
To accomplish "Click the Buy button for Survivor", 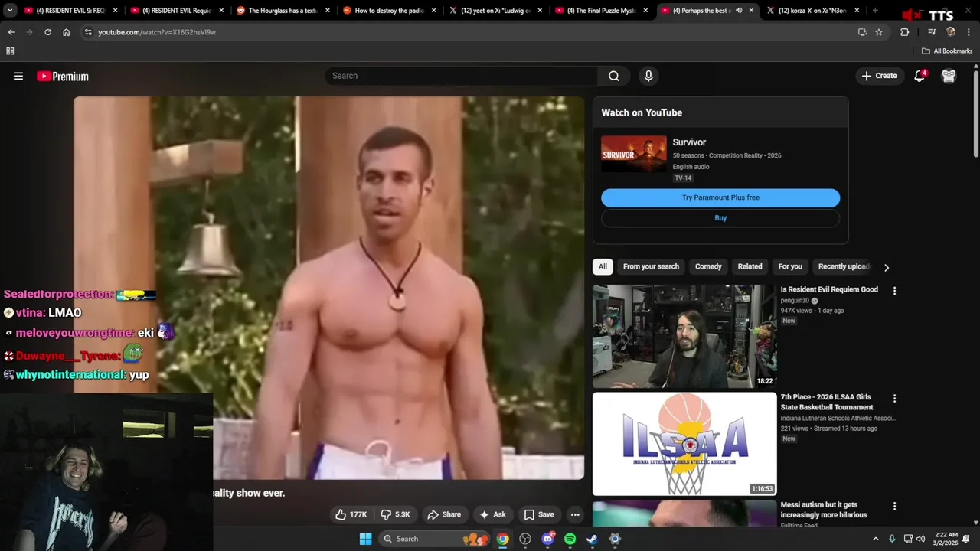I will [x=720, y=218].
